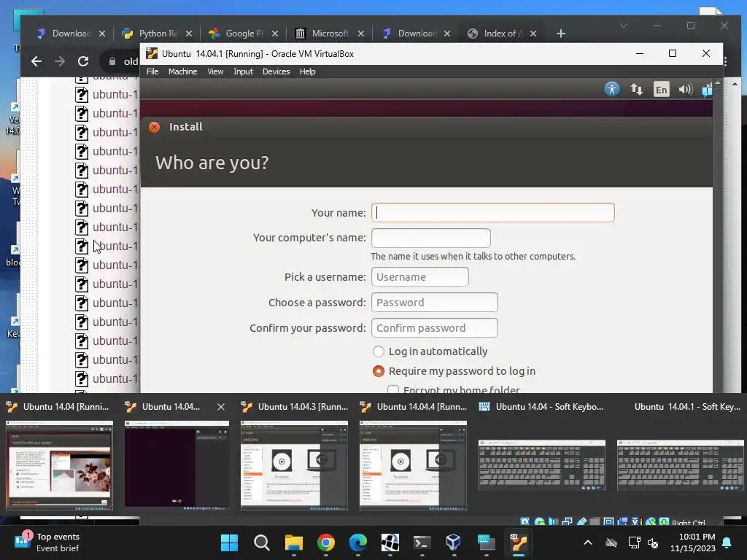Preview Ubuntu 14.04.4 [Running] thumbnail
This screenshot has width=747, height=560.
tap(413, 465)
